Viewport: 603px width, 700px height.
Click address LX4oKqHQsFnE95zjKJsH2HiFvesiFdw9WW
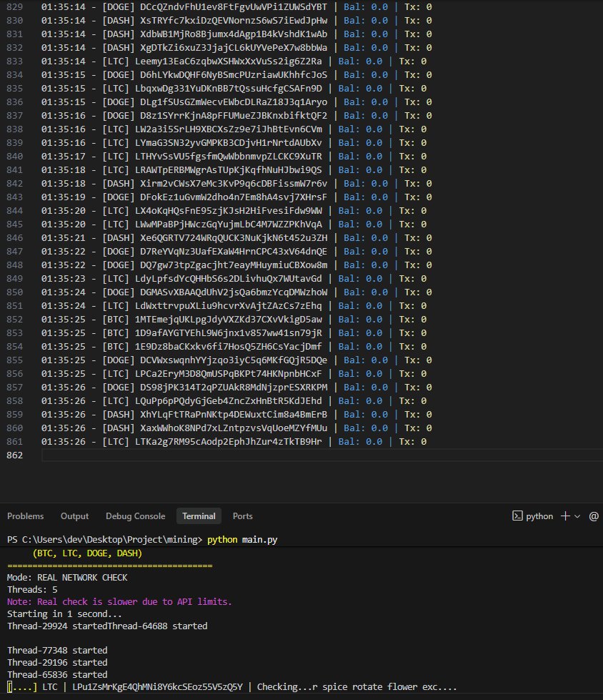coord(229,211)
